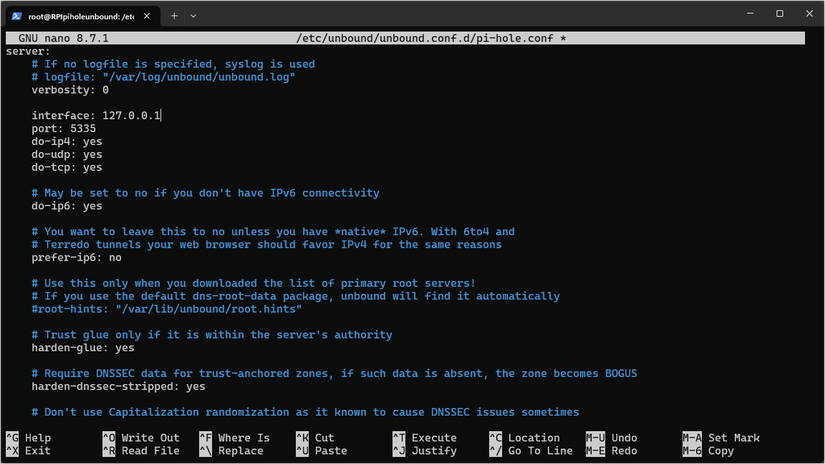Click the 'prefer-ip6: no' line

(76, 258)
